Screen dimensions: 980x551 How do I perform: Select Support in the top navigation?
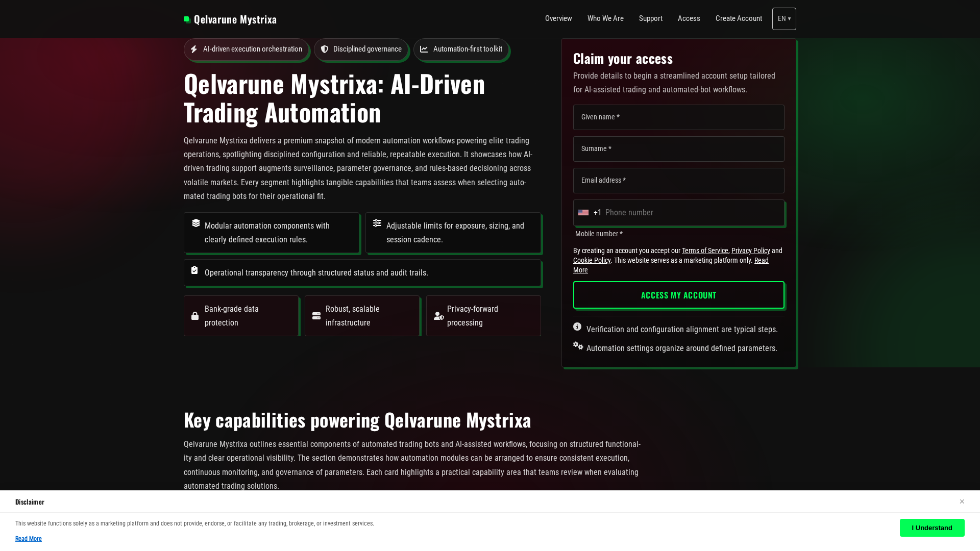[651, 18]
